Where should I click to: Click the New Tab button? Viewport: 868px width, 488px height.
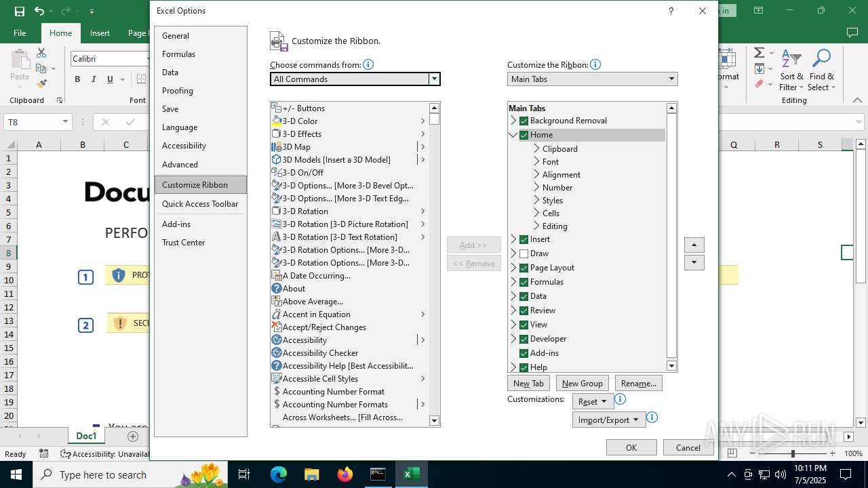click(x=529, y=383)
